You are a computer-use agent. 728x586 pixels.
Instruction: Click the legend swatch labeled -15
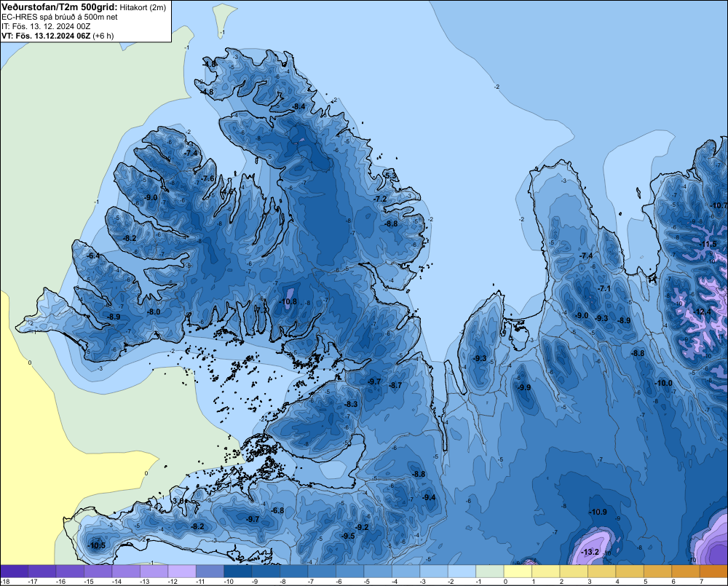click(x=98, y=571)
